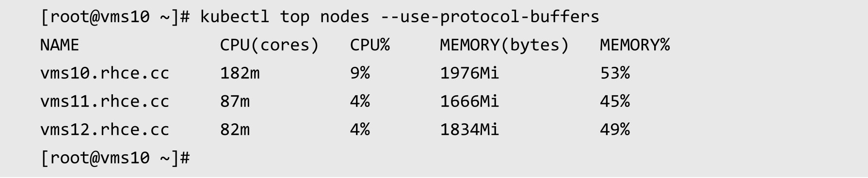Select node name vms12.rhce.cc
Screen dimensions: 868x178
pos(104,129)
